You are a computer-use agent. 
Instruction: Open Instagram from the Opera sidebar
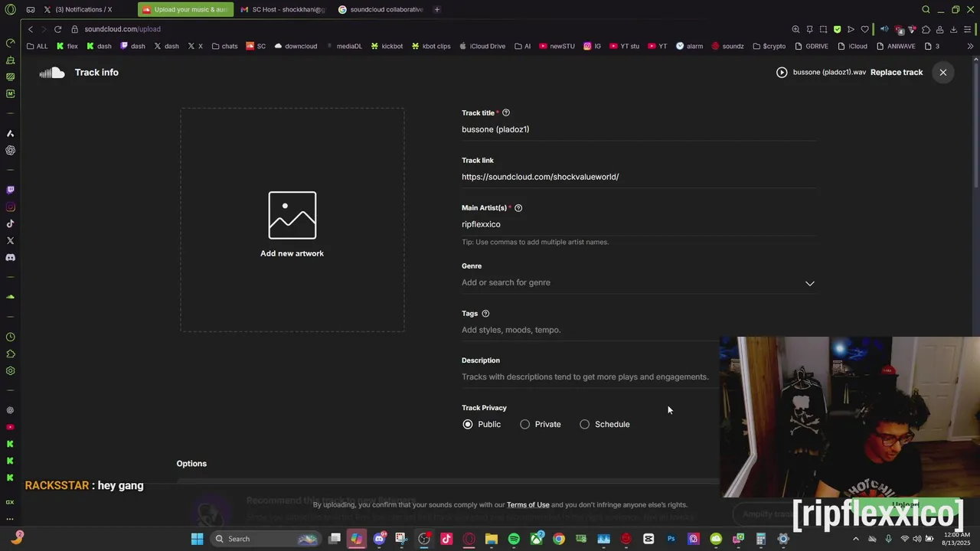click(10, 207)
